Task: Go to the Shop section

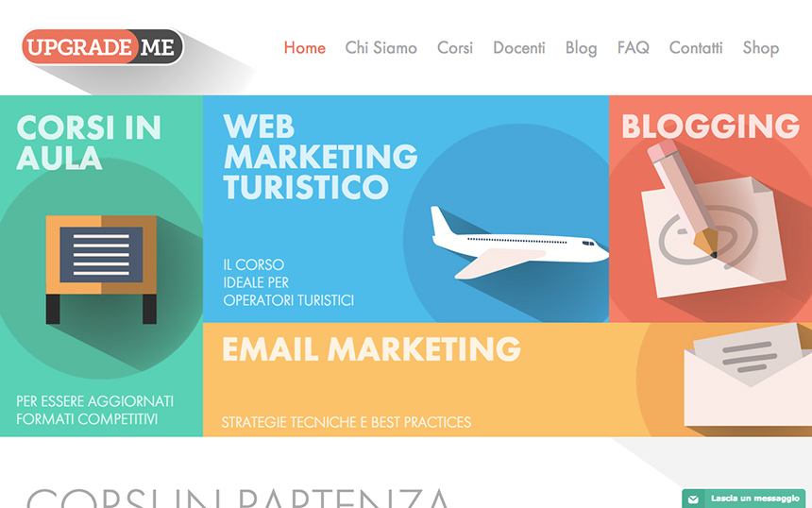Action: [761, 48]
